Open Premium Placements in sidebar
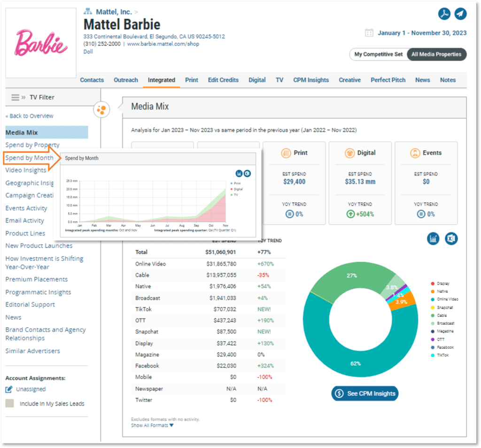The height and width of the screenshot is (448, 481). click(37, 279)
